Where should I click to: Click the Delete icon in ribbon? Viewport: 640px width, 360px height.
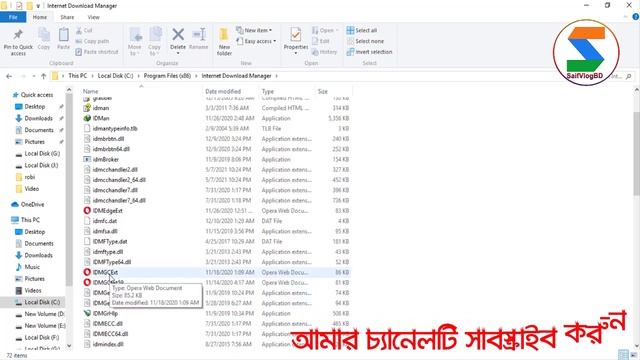pos(178,35)
